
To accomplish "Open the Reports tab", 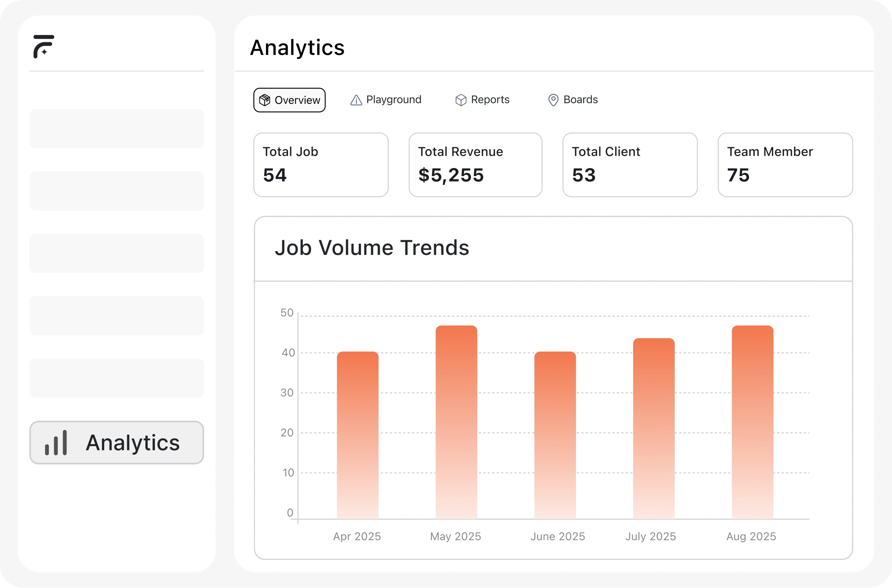I will [x=483, y=100].
